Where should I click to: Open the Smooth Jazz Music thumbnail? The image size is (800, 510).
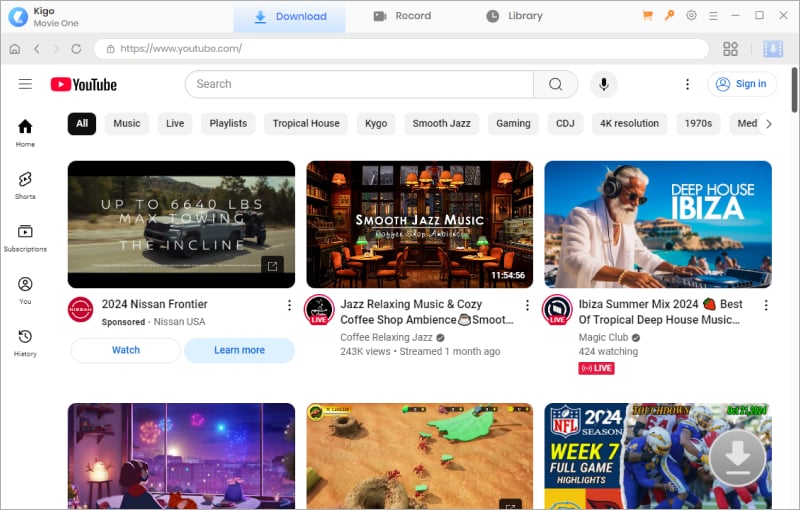click(x=419, y=224)
